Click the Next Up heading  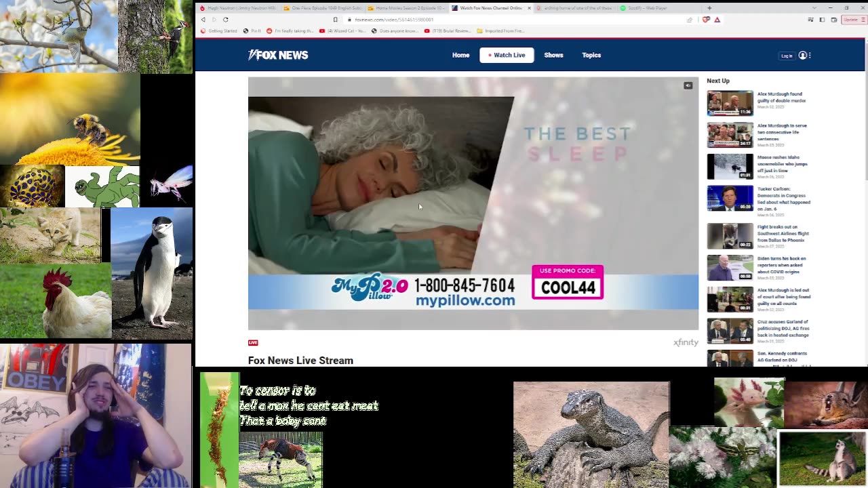click(718, 81)
